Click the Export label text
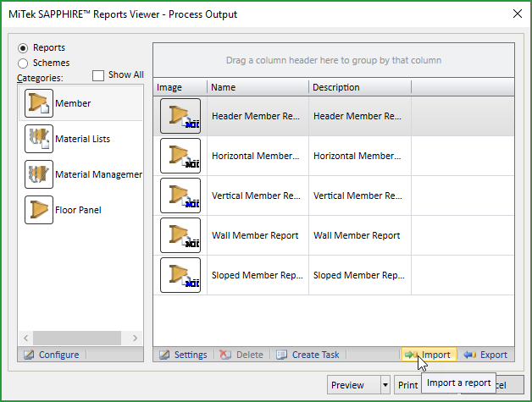This screenshot has width=532, height=402. tap(494, 355)
